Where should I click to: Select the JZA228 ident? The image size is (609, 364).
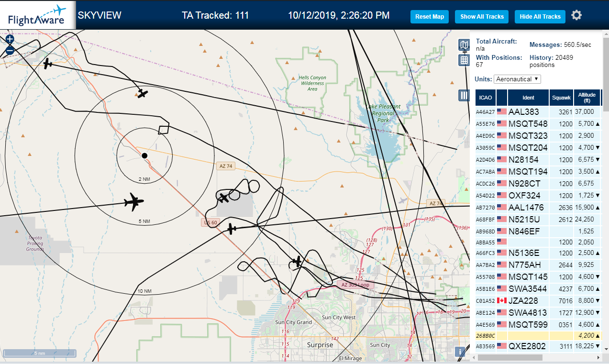523,301
